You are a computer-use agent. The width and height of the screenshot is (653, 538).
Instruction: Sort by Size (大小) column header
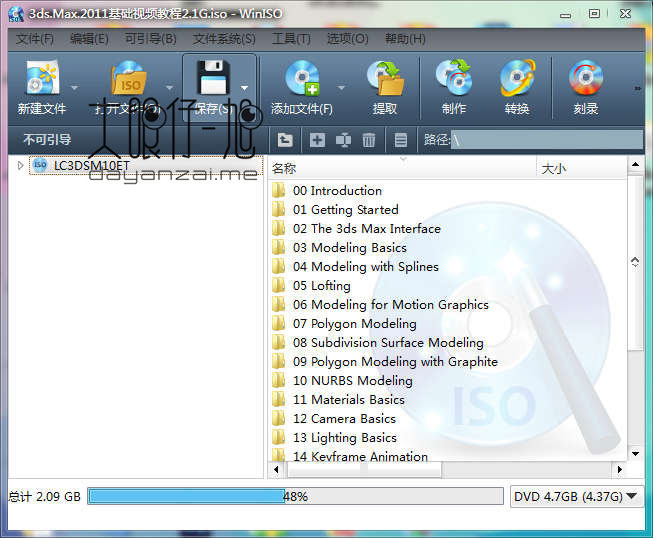[x=581, y=169]
